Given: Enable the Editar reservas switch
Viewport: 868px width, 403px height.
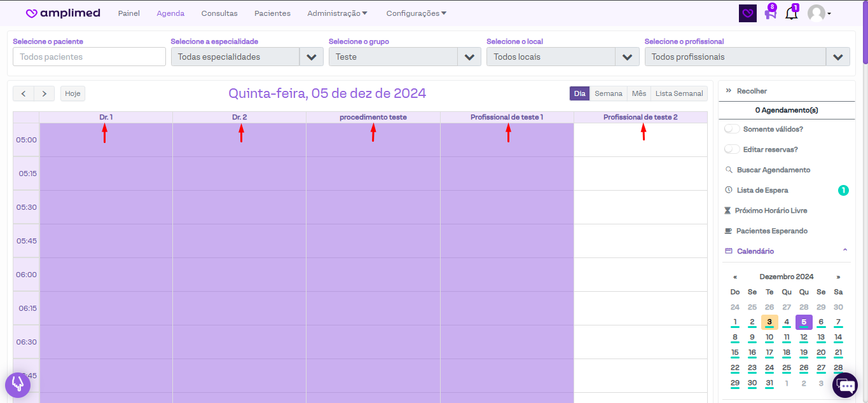Looking at the screenshot, I should (x=732, y=149).
